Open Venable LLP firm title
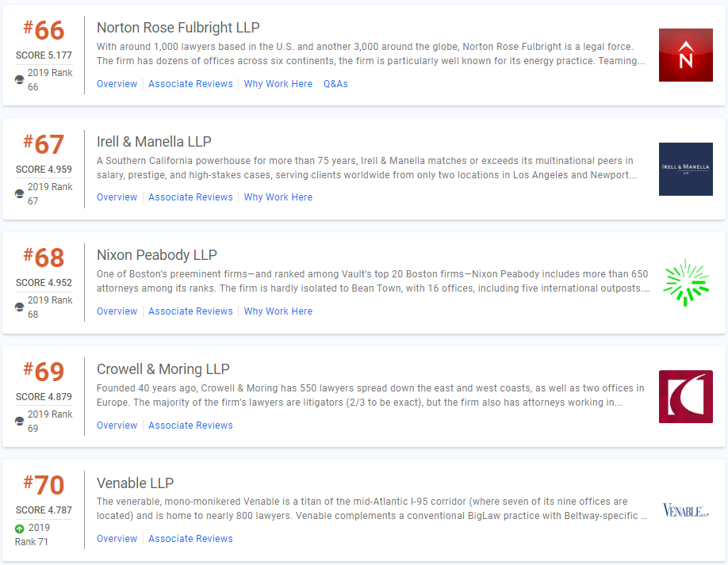The width and height of the screenshot is (728, 565). [x=135, y=483]
